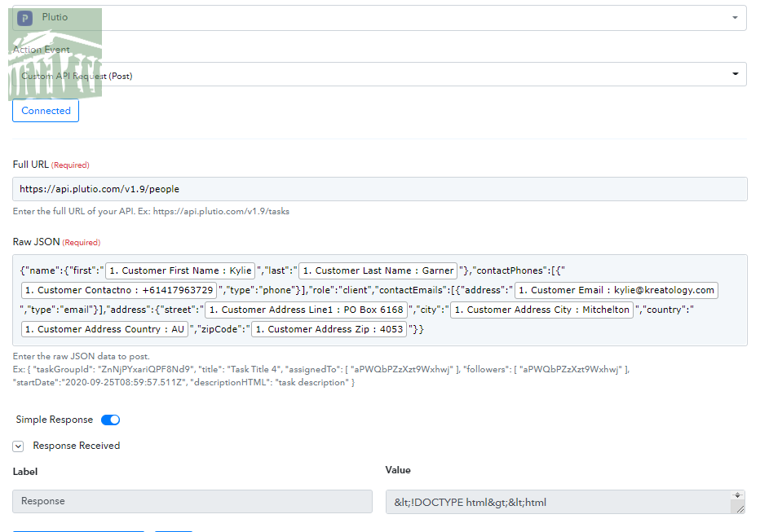Select the Customer Last Name : Garner tag
This screenshot has height=532, width=760.
point(378,270)
